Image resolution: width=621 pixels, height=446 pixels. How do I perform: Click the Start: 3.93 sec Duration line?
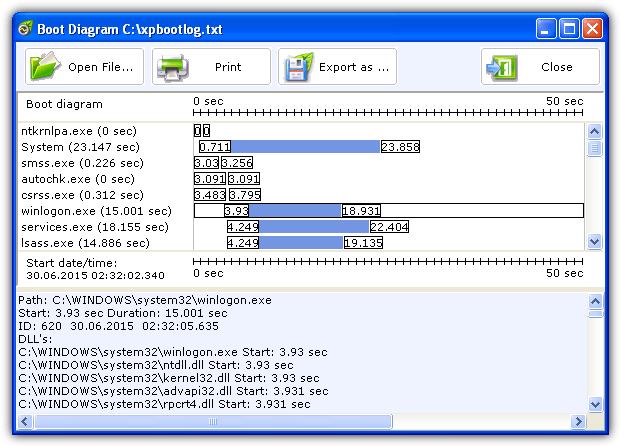coord(123,313)
